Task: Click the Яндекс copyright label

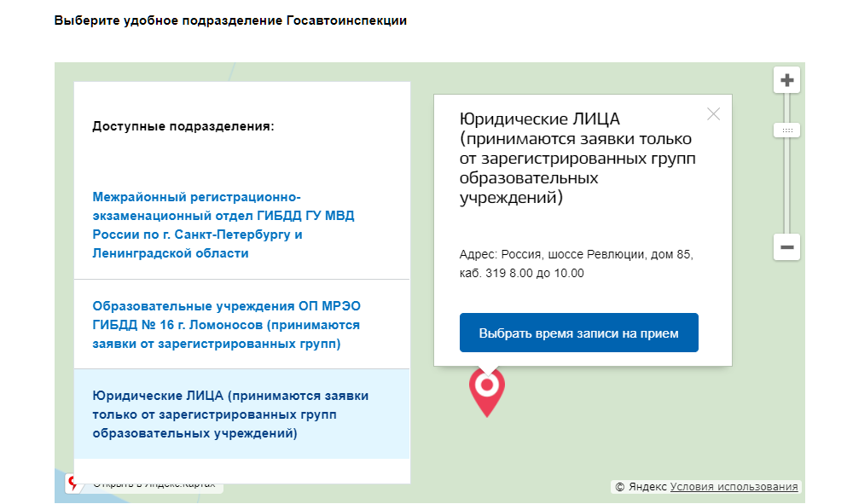Action: click(641, 487)
